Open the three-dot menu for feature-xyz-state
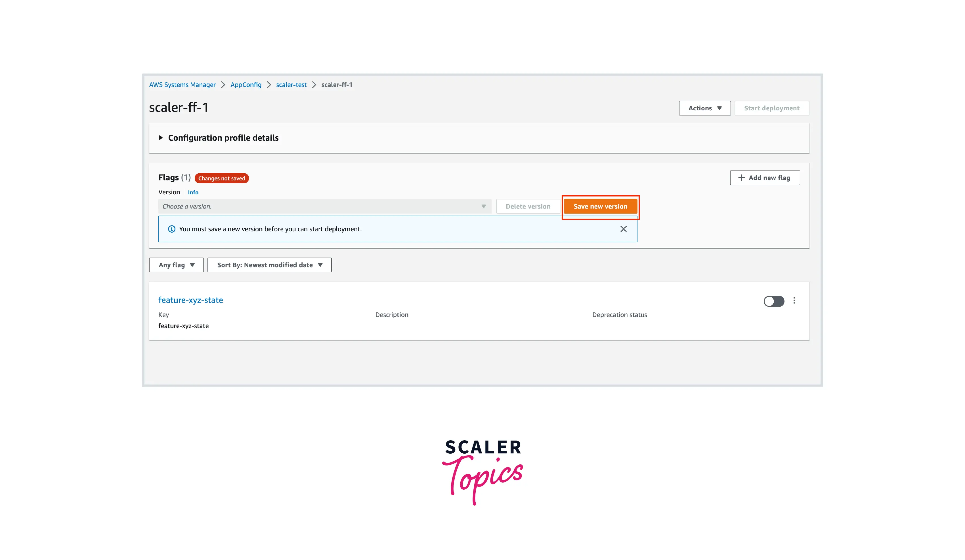Screen dimensions: 965x560 pos(794,300)
